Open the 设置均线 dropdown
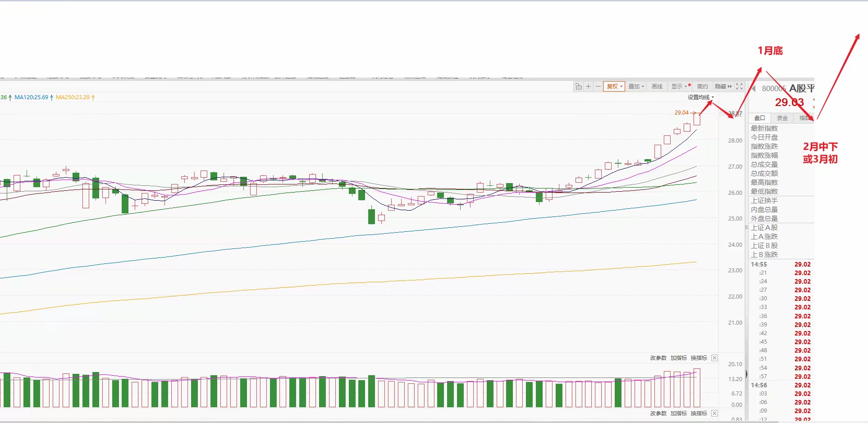This screenshot has height=423, width=868. pos(700,97)
